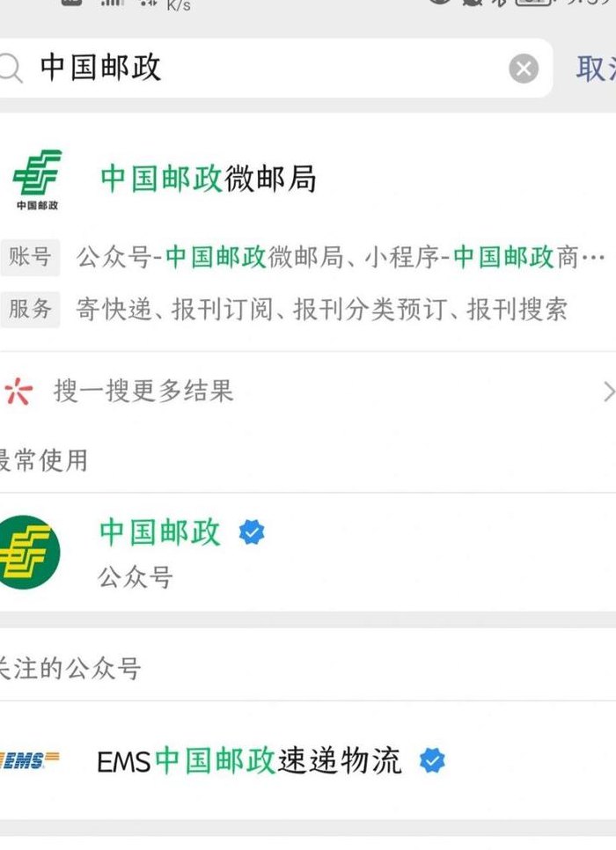This screenshot has width=616, height=850.
Task: Open the EMS logo icon
Action: (x=30, y=760)
